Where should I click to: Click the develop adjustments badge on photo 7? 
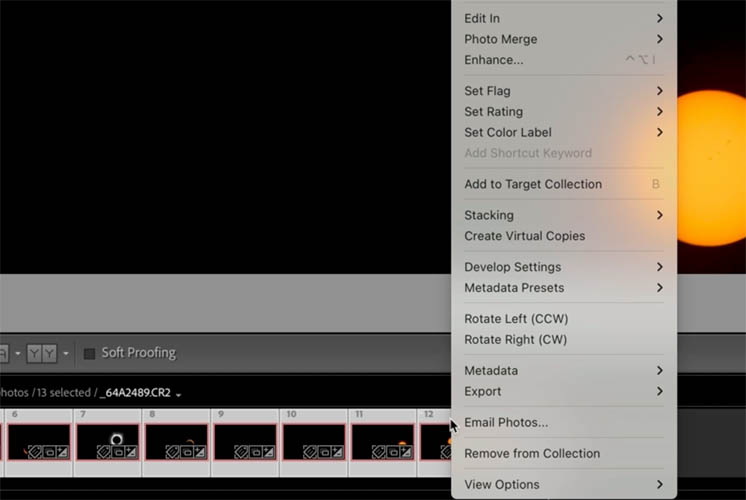coord(131,451)
